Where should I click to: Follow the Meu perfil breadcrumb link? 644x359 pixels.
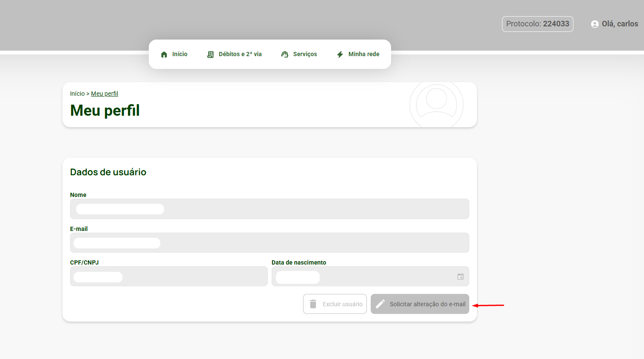(105, 94)
